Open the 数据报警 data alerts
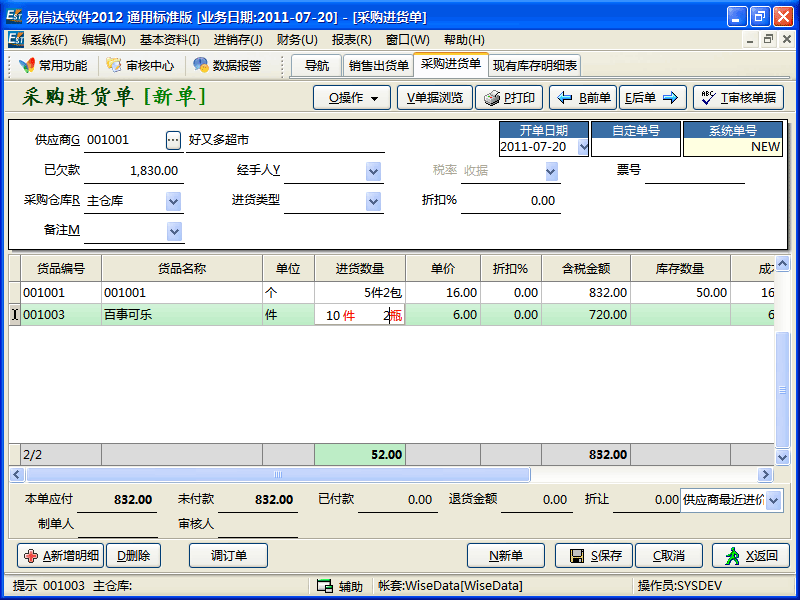 click(228, 66)
